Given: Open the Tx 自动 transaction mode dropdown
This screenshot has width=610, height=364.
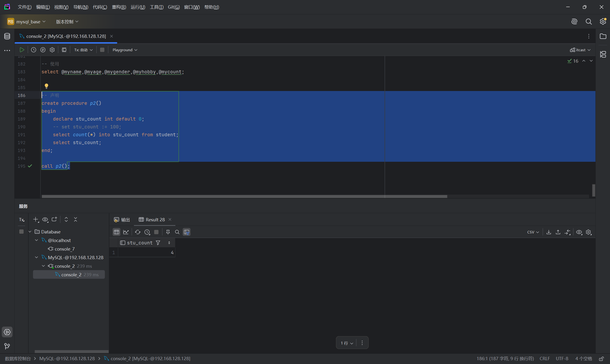Looking at the screenshot, I should point(83,50).
